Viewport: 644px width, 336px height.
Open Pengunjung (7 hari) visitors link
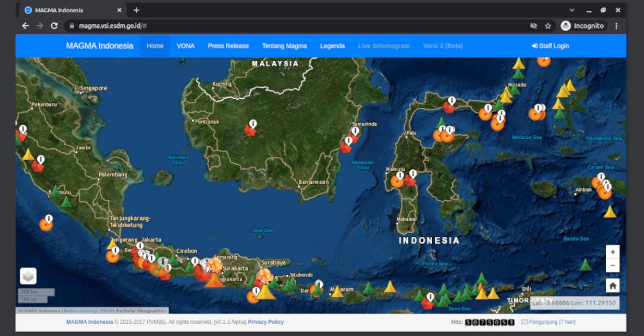[x=548, y=322]
